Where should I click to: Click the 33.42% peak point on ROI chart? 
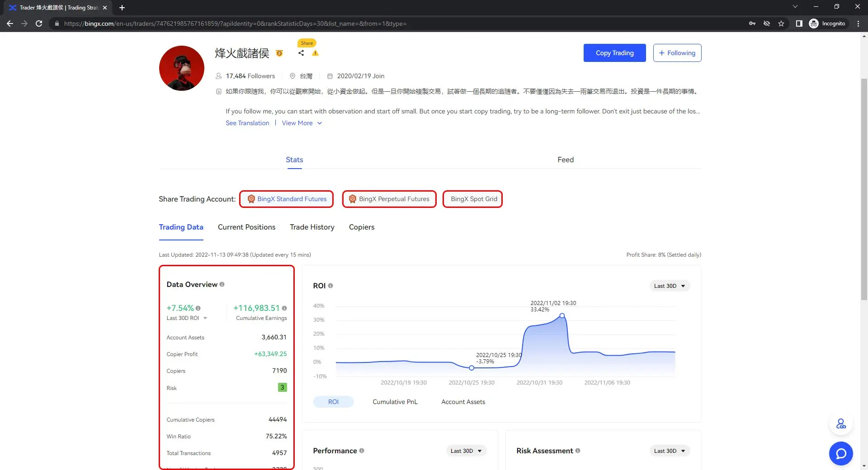point(562,316)
